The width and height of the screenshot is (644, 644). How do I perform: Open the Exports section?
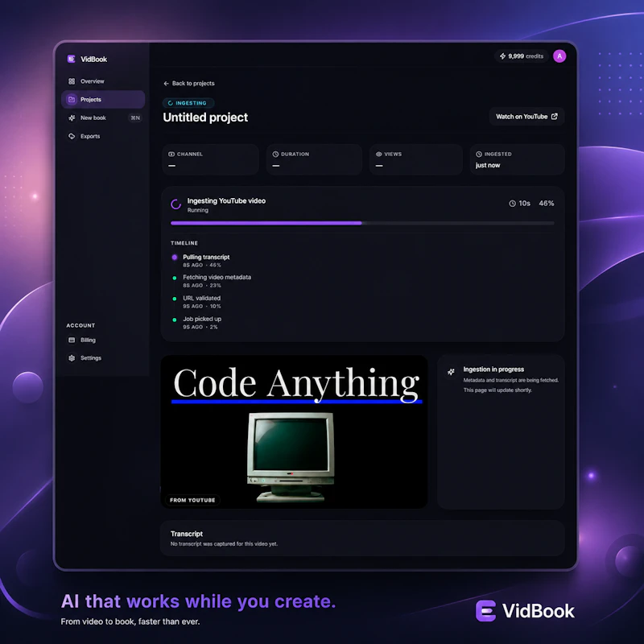[x=103, y=136]
